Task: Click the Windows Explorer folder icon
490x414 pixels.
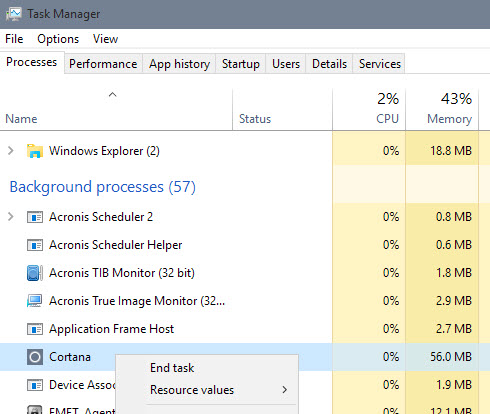Action: pyautogui.click(x=35, y=151)
